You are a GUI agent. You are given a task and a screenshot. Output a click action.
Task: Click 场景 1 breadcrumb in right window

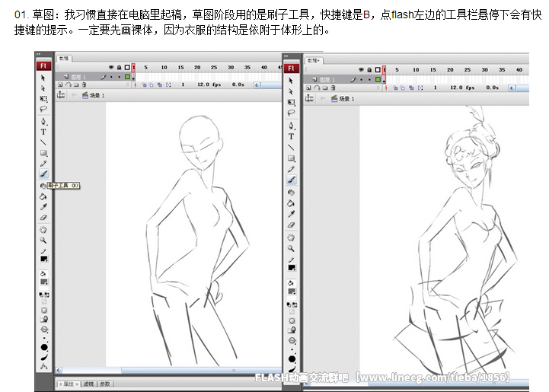pyautogui.click(x=343, y=99)
